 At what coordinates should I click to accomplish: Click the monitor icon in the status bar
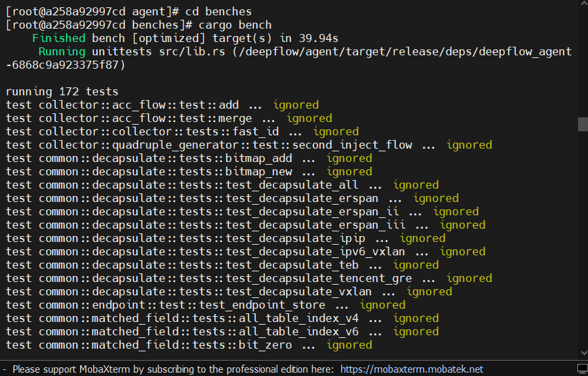coord(581,369)
